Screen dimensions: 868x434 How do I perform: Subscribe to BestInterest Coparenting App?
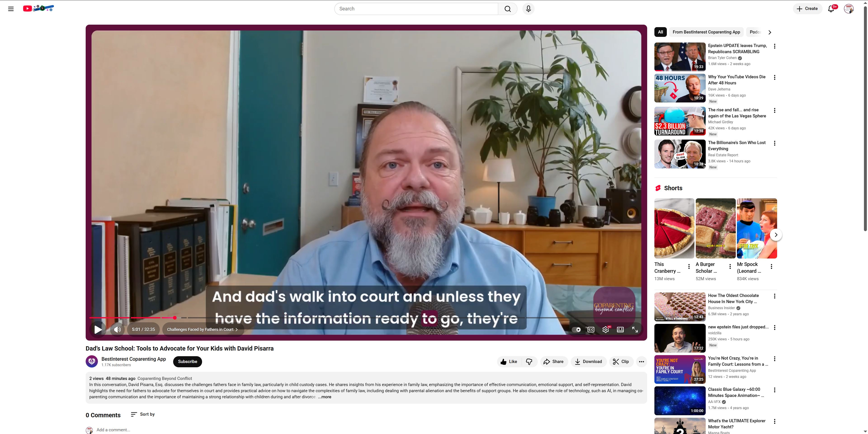[x=188, y=361]
